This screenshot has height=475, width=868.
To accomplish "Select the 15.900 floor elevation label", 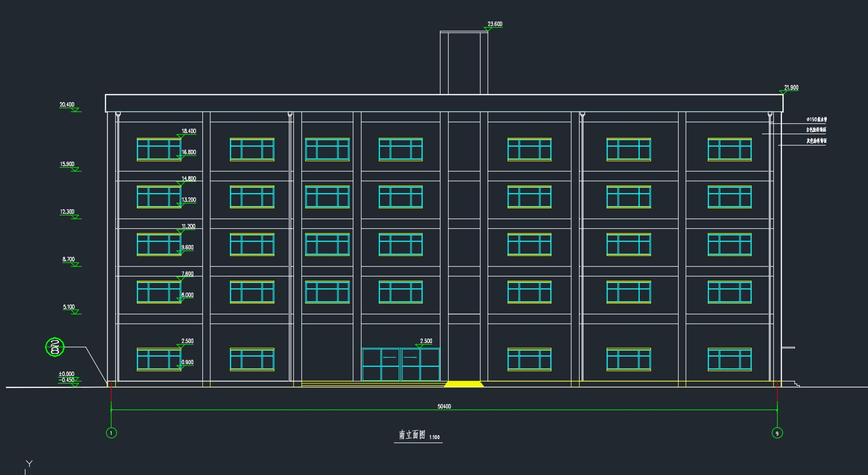I will pos(67,164).
